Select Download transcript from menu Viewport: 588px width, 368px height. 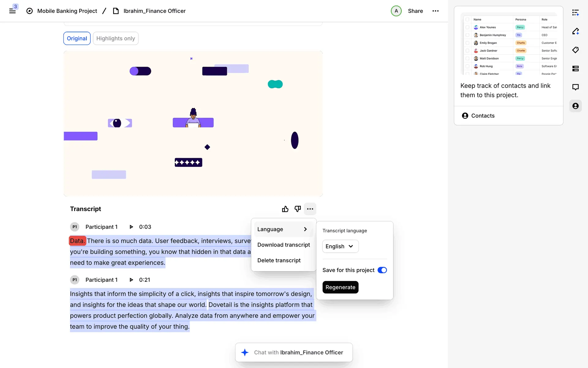point(284,245)
